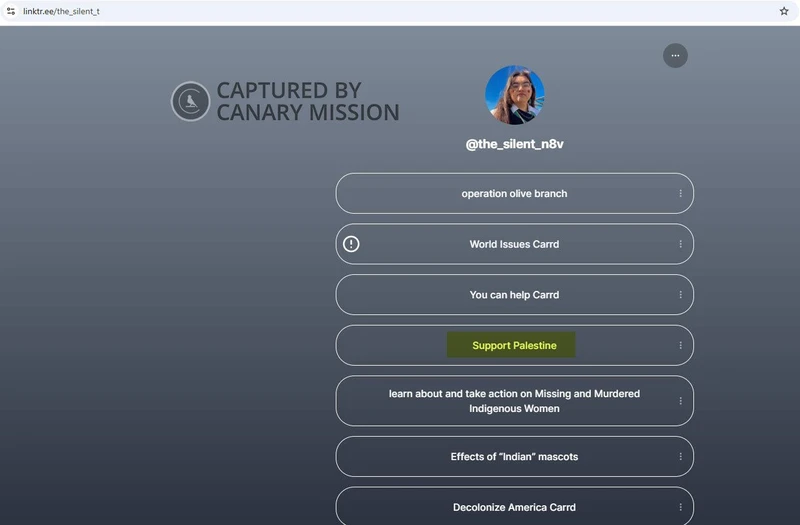
Task: Open Missing and Murdered Indigenous Women link
Action: (x=514, y=401)
